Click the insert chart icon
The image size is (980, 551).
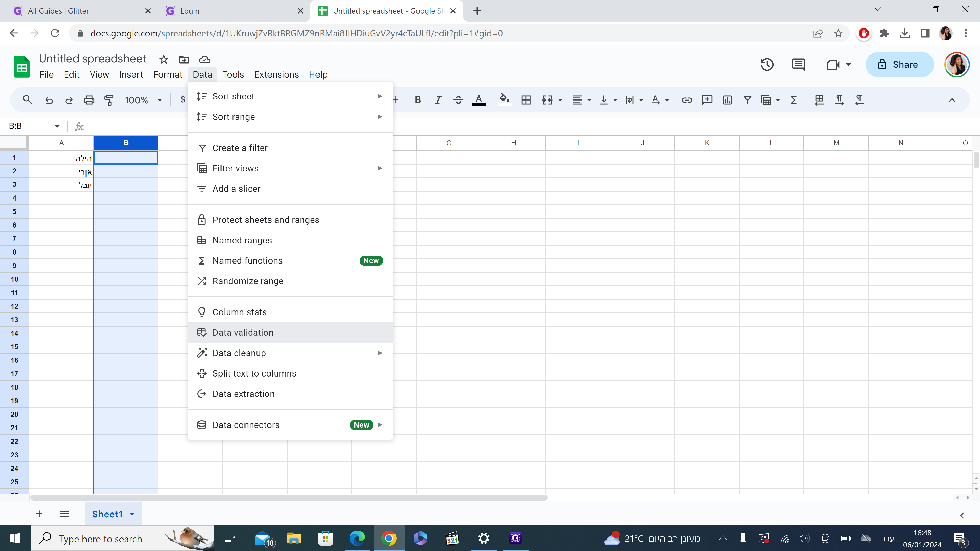pyautogui.click(x=727, y=100)
